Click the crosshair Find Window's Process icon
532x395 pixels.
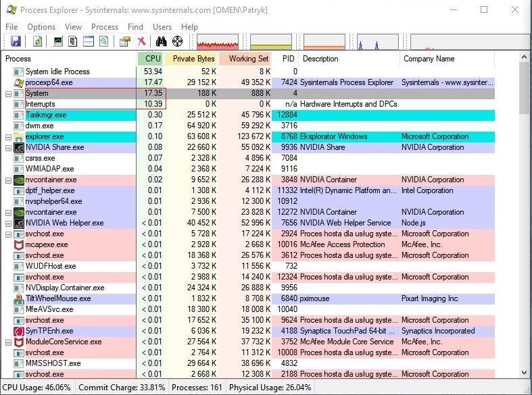[178, 41]
